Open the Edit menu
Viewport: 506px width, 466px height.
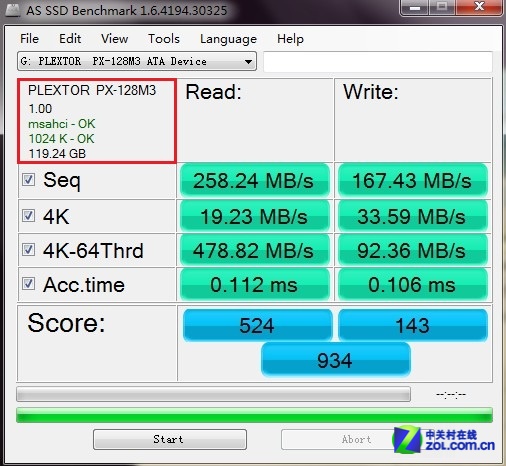pyautogui.click(x=70, y=39)
